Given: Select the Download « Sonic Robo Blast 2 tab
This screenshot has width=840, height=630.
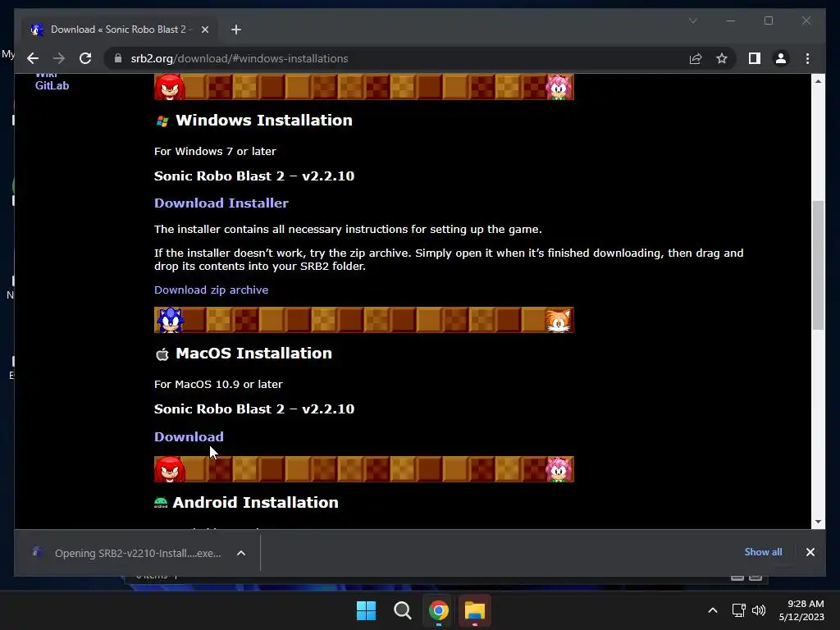Looking at the screenshot, I should [119, 30].
